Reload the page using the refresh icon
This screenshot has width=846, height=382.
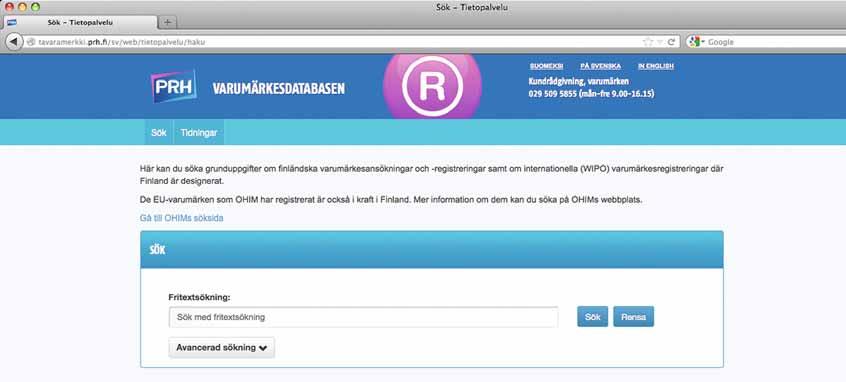[x=671, y=42]
